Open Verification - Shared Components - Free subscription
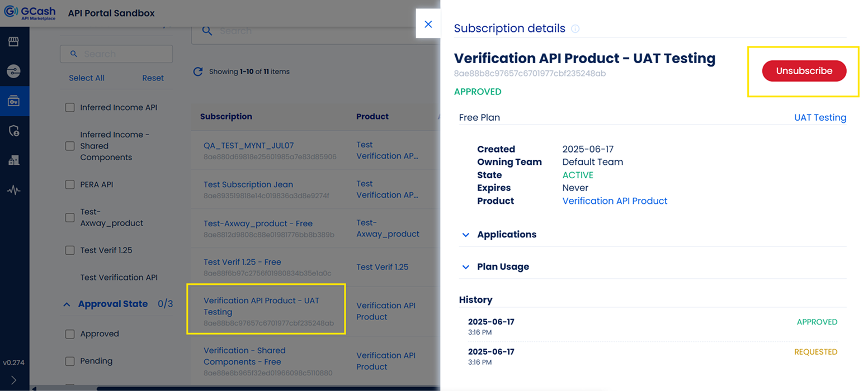The height and width of the screenshot is (391, 868). point(244,356)
